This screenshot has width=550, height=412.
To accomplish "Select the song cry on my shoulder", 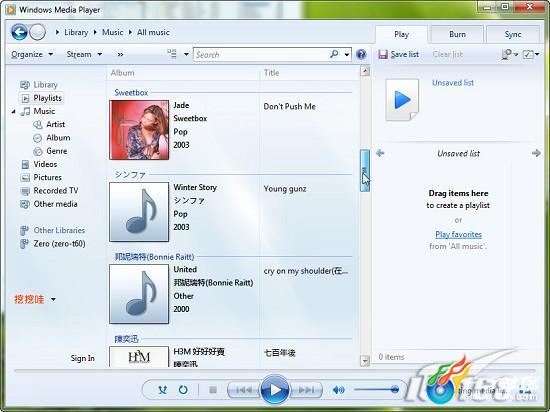I will (306, 271).
